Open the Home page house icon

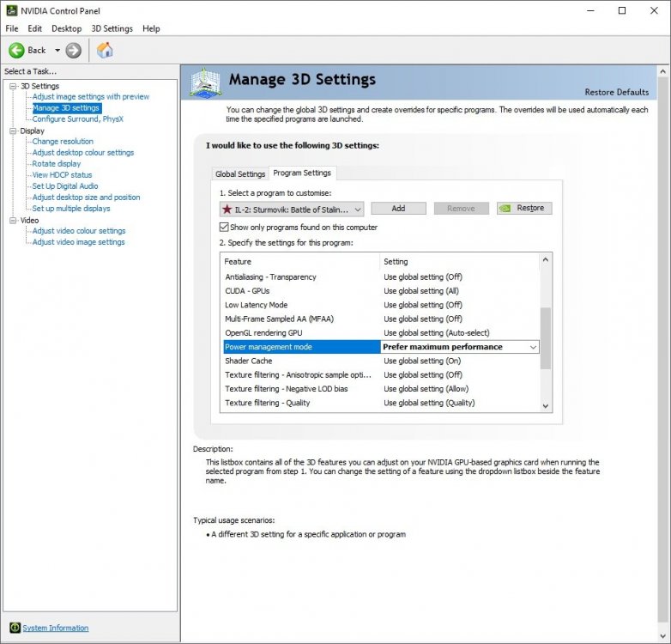[x=105, y=50]
